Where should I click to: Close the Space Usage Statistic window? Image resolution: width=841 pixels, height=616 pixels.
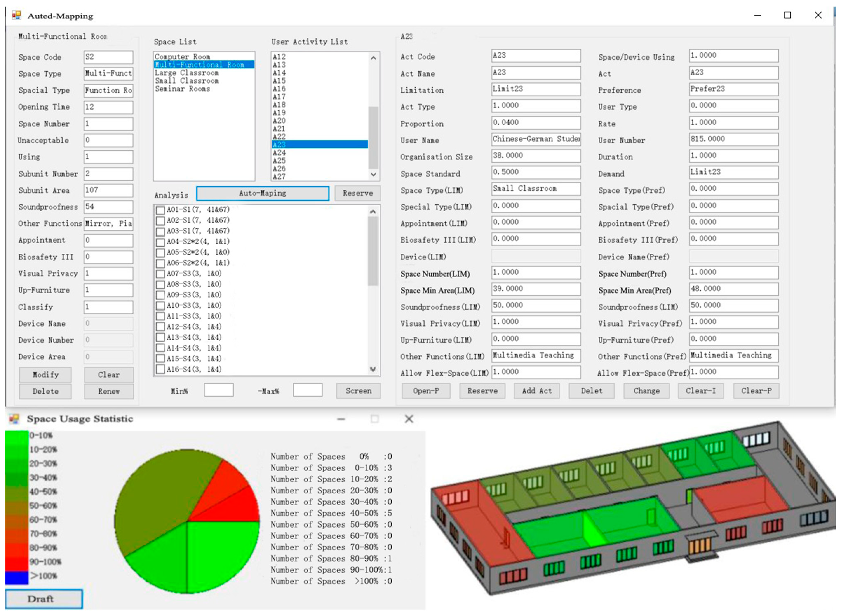click(x=409, y=419)
